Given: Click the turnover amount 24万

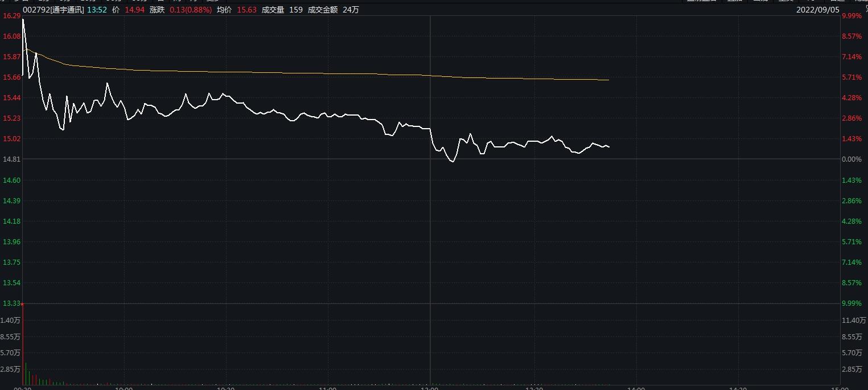Looking at the screenshot, I should point(351,10).
